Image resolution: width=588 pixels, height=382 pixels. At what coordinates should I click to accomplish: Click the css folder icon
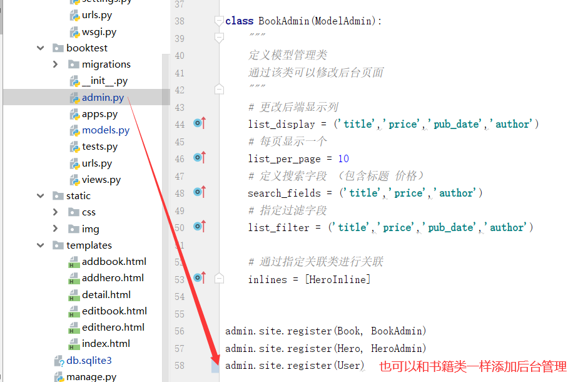click(x=74, y=212)
